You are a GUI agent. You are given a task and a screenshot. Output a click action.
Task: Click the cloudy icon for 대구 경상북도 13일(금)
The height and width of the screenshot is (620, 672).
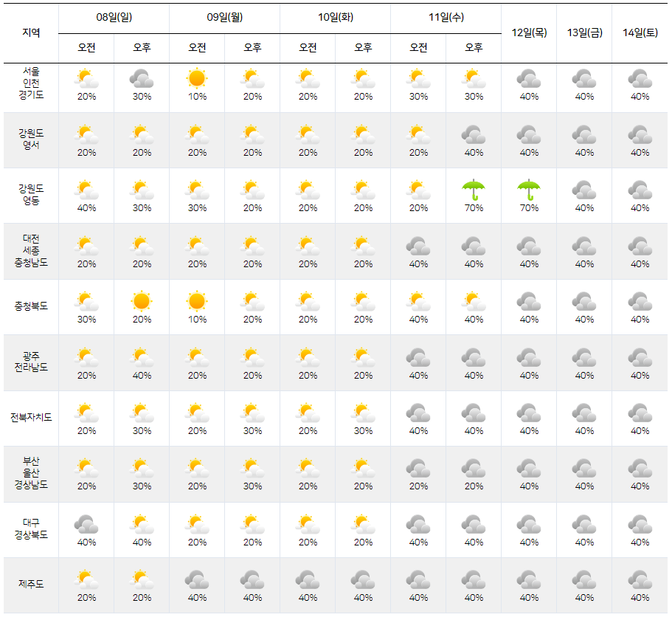pos(584,524)
